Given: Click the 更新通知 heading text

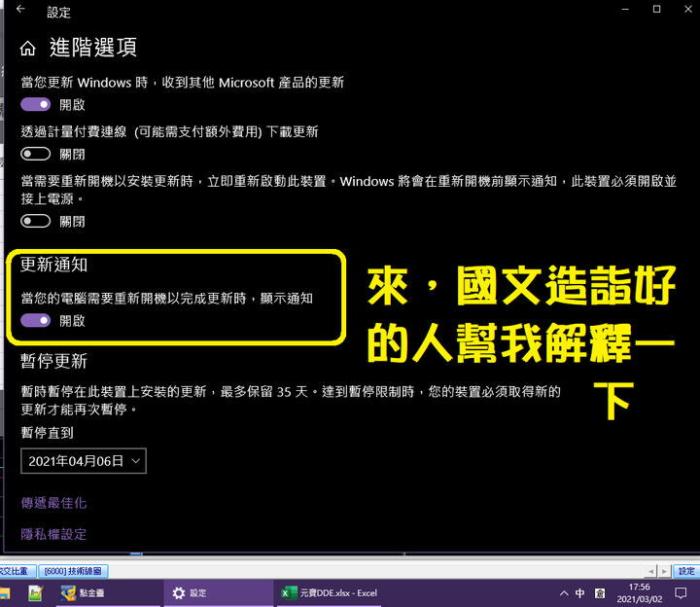Looking at the screenshot, I should click(53, 265).
